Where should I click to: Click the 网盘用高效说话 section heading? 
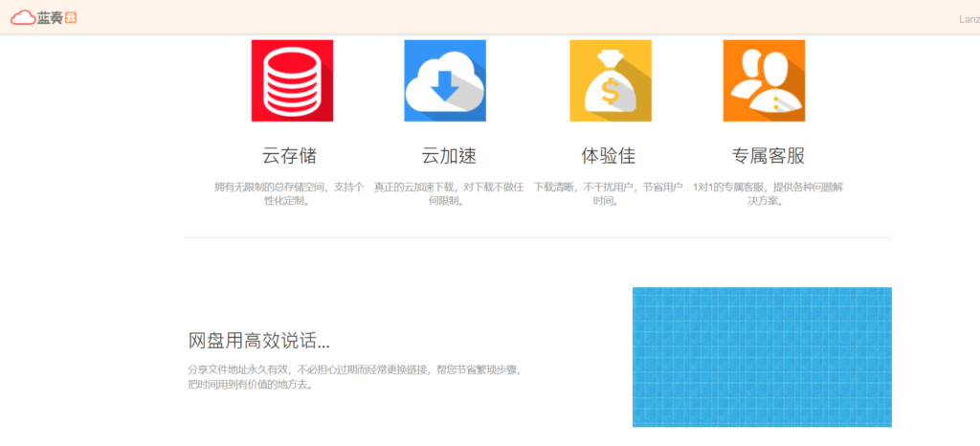pyautogui.click(x=259, y=341)
